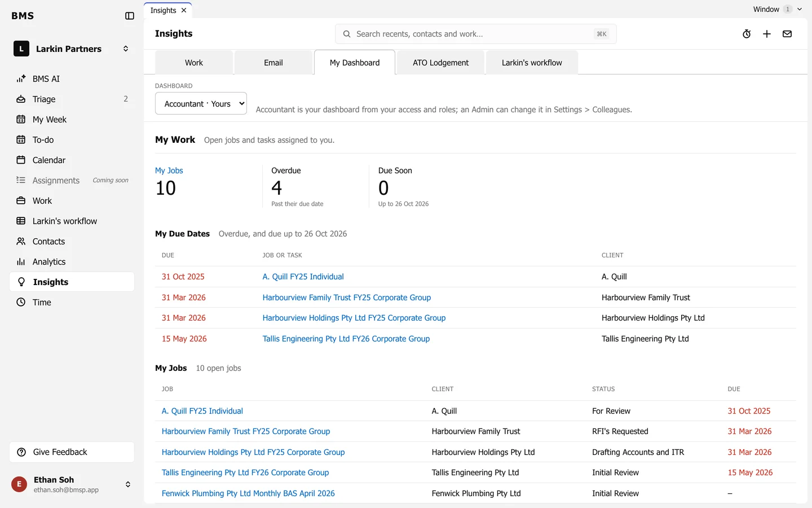Screen dimensions: 812x508
Task: Open Work in the sidebar
Action: 72,201
